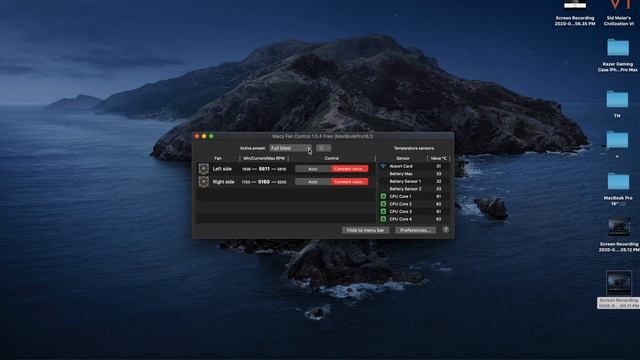Viewport: 640px width, 360px height.
Task: Set Left side fan to Constant value
Action: 349,169
